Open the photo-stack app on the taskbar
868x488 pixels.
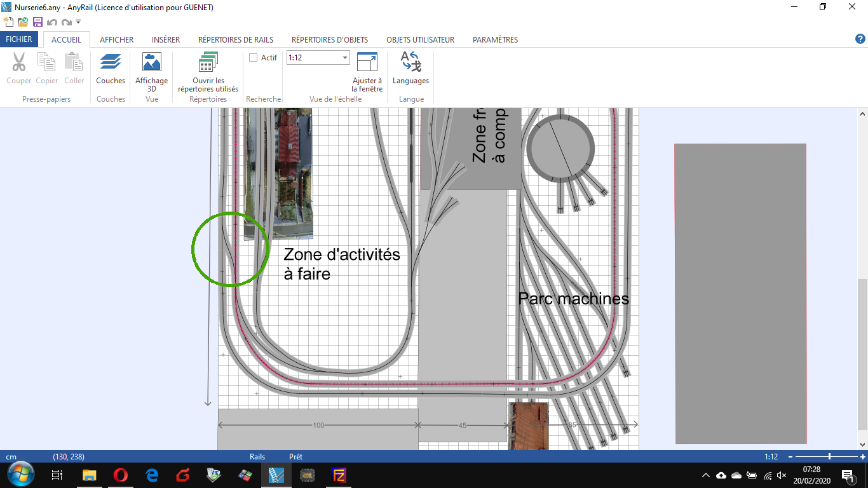[214, 475]
